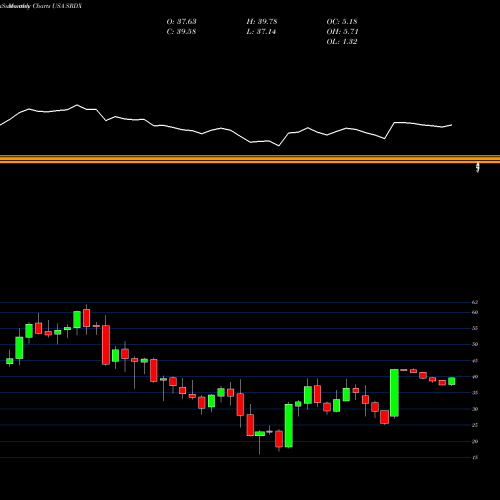Click the orange horizontal band across the chart
The image size is (500, 500).
pos(250,159)
